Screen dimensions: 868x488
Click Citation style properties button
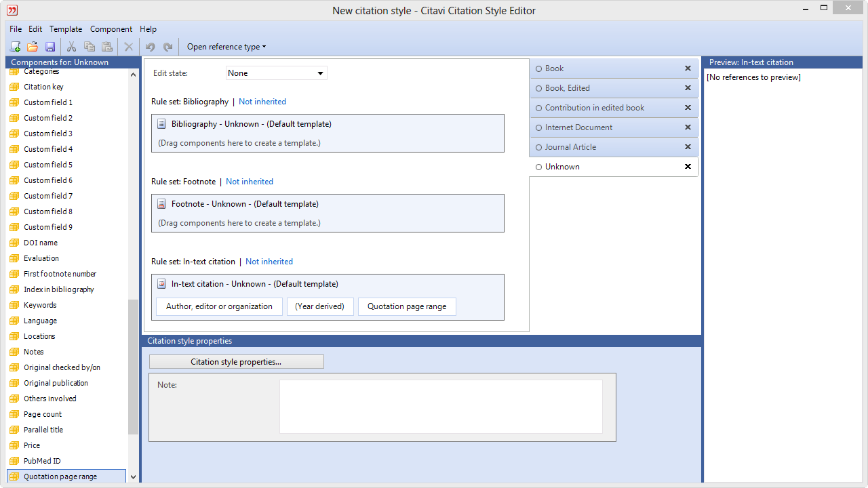(x=236, y=362)
